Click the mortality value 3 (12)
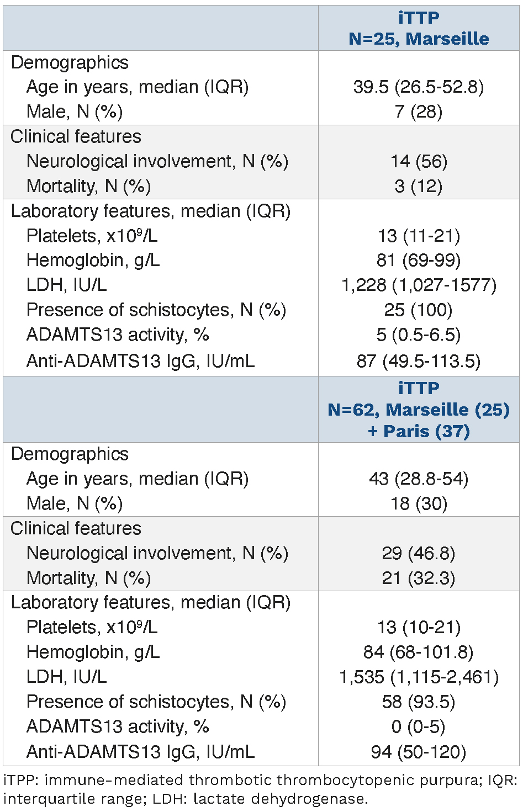This screenshot has width=523, height=812. (419, 186)
